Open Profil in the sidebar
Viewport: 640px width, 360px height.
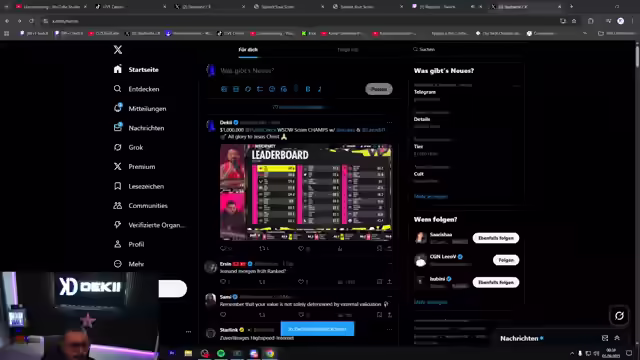[x=129, y=244]
